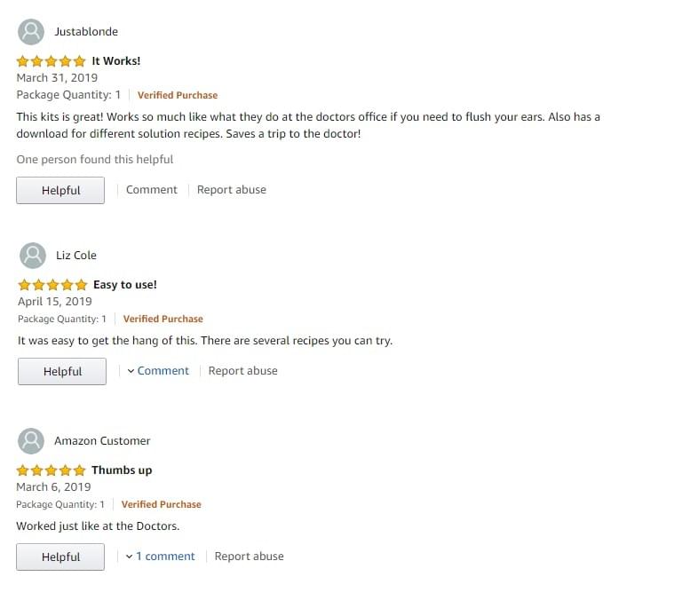682x616 pixels.
Task: Click Liz Cole's profile avatar icon
Action: tap(33, 256)
